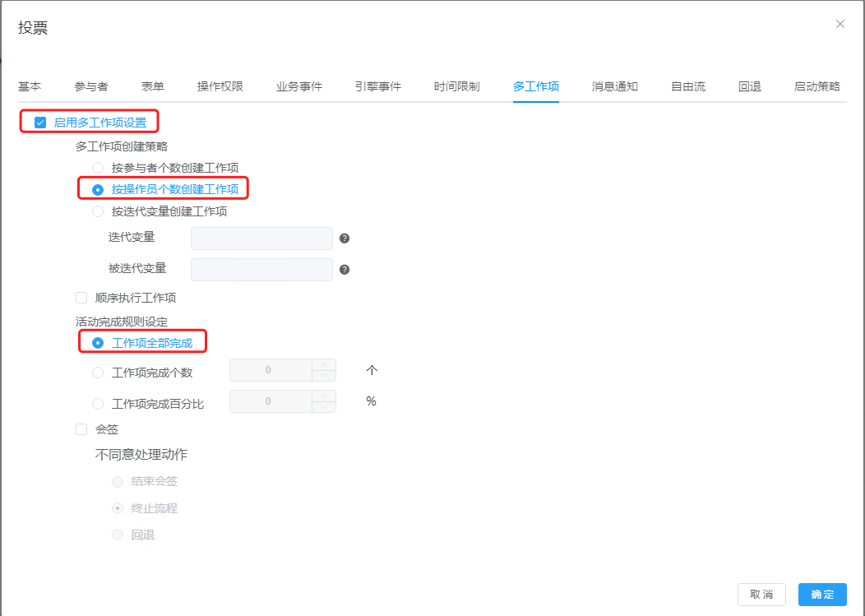Increase 工作项完成百分比 value with up arrow
This screenshot has width=865, height=616.
(x=325, y=396)
